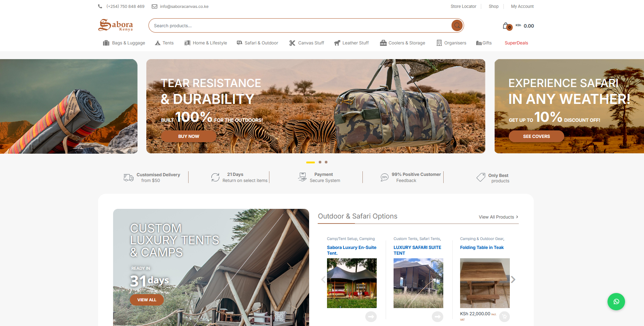This screenshot has height=326, width=644.
Task: Click View All Products link
Action: tap(498, 217)
